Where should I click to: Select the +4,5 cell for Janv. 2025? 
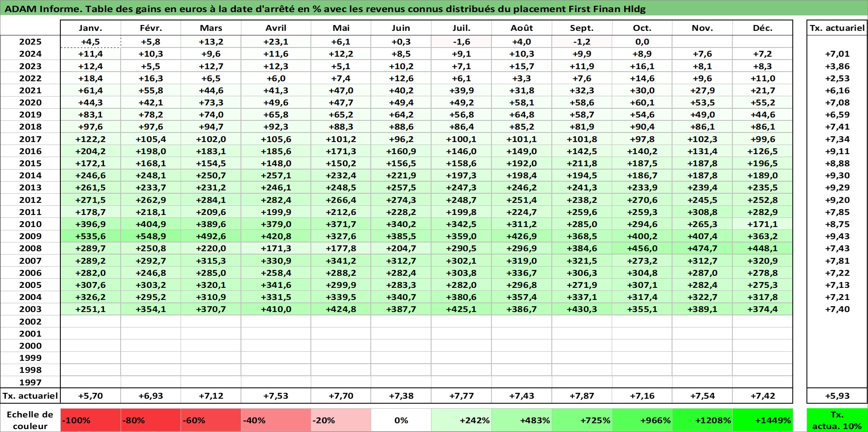tap(91, 42)
